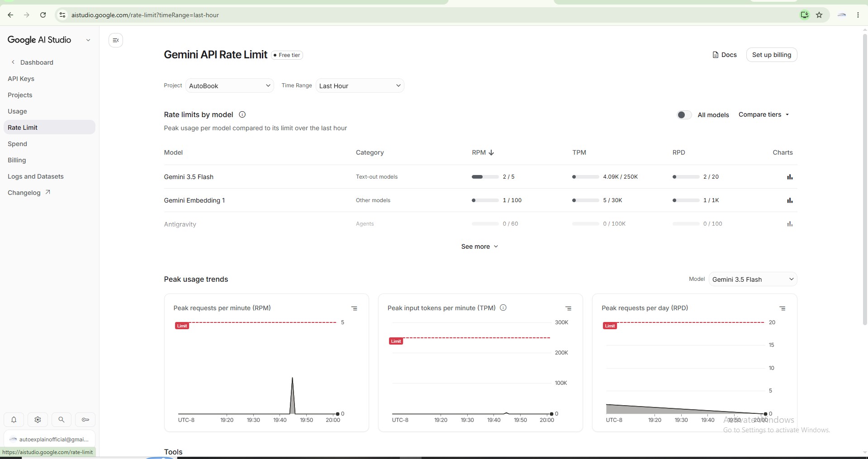This screenshot has width=868, height=459.
Task: Open the chart for Gemini 3.5 Flash row
Action: (790, 177)
